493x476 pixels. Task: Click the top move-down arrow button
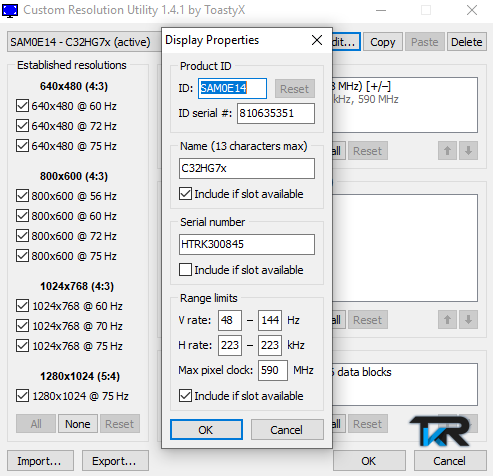(x=468, y=151)
